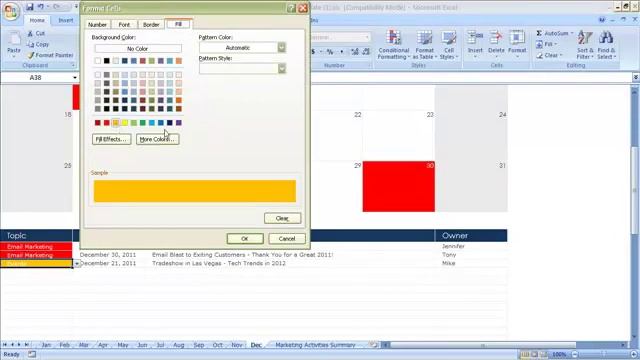Click the No Color button
640x360 pixels.
pos(138,49)
